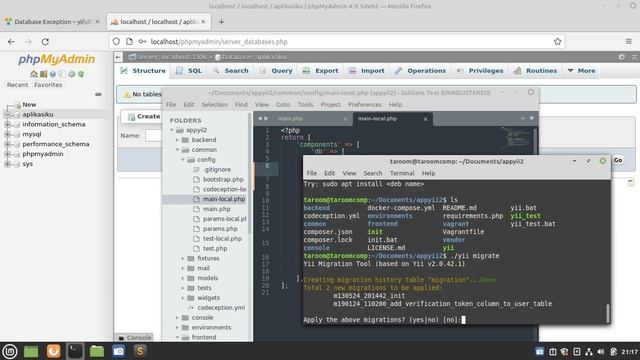Click the Firefox address bar URL
This screenshot has height=360, width=640.
tap(219, 42)
